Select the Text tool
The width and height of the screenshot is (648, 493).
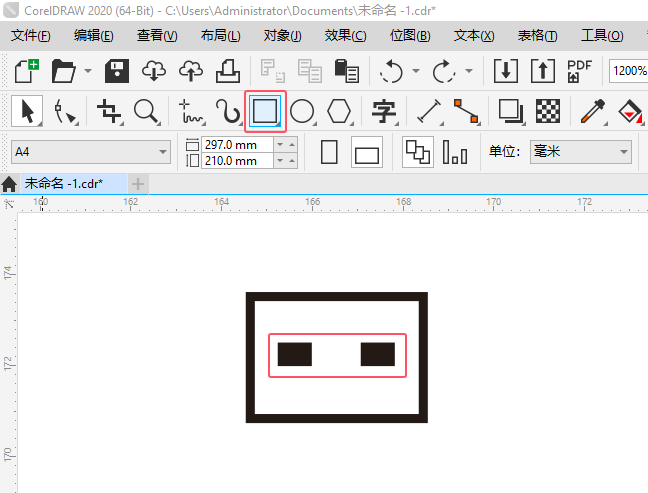(384, 112)
